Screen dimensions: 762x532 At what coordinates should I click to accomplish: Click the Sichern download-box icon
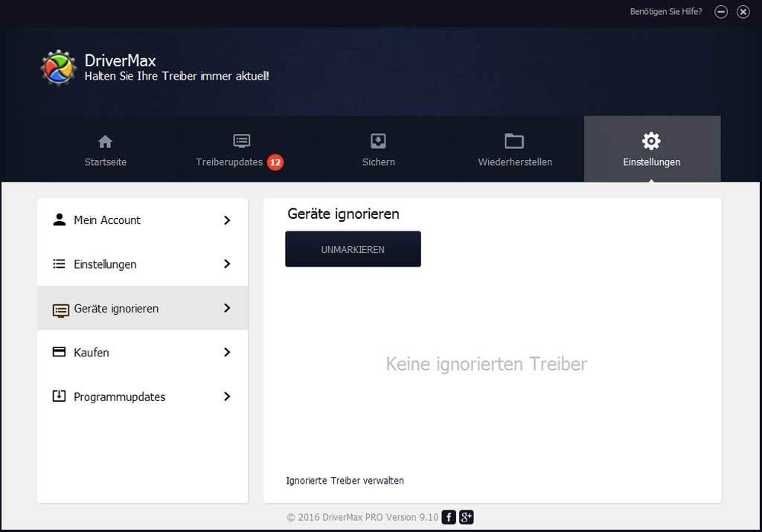(x=378, y=141)
